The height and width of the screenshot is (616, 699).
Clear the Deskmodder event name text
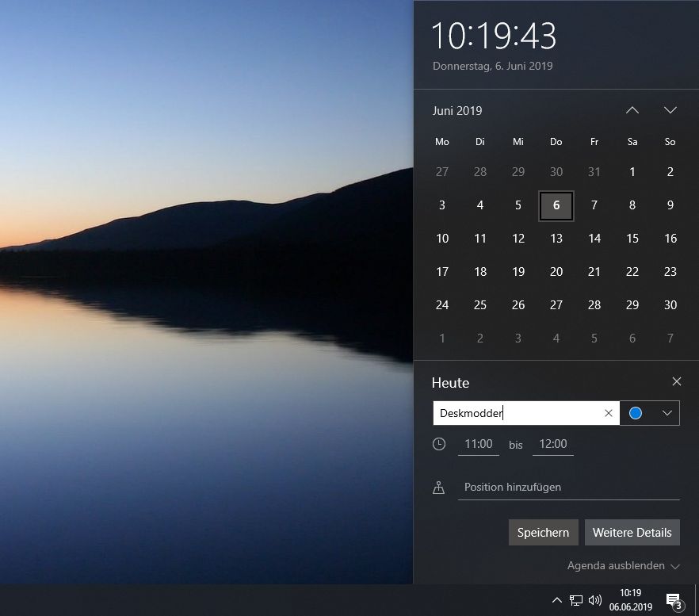tap(608, 413)
